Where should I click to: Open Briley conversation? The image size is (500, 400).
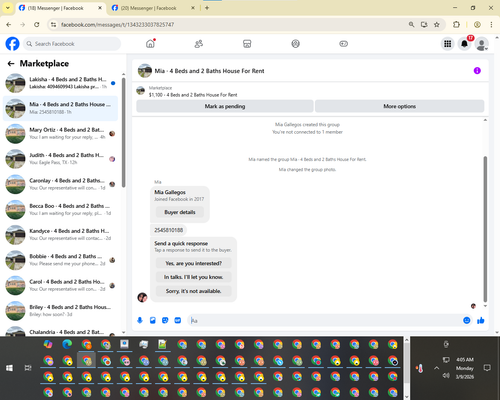pos(61,311)
